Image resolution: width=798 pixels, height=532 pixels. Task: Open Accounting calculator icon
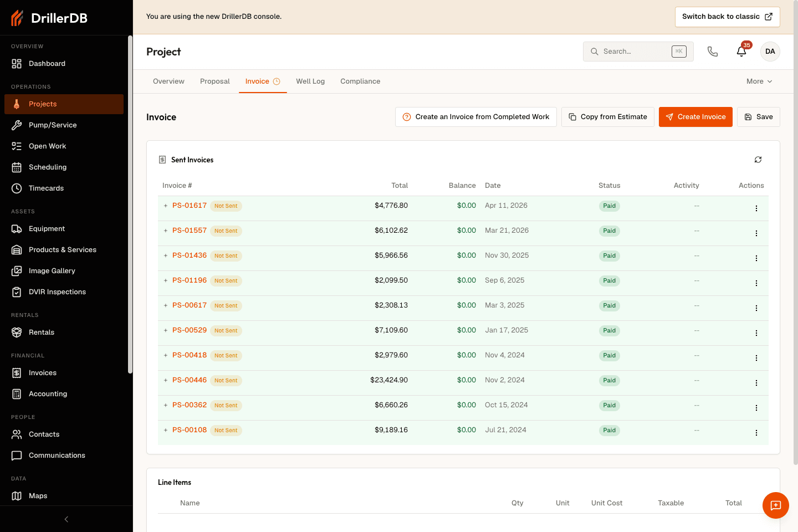pos(17,394)
